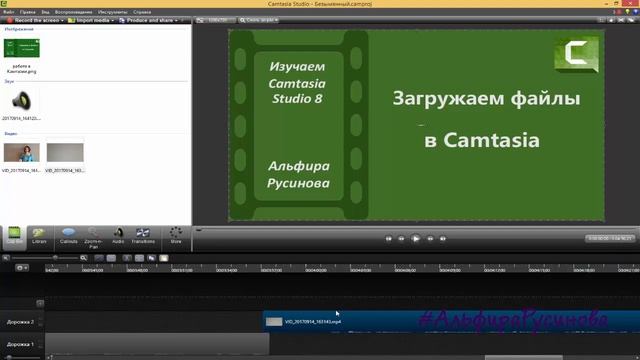The width and height of the screenshot is (640, 360).
Task: Click the copy tool on timeline toolbar
Action: (x=151, y=258)
